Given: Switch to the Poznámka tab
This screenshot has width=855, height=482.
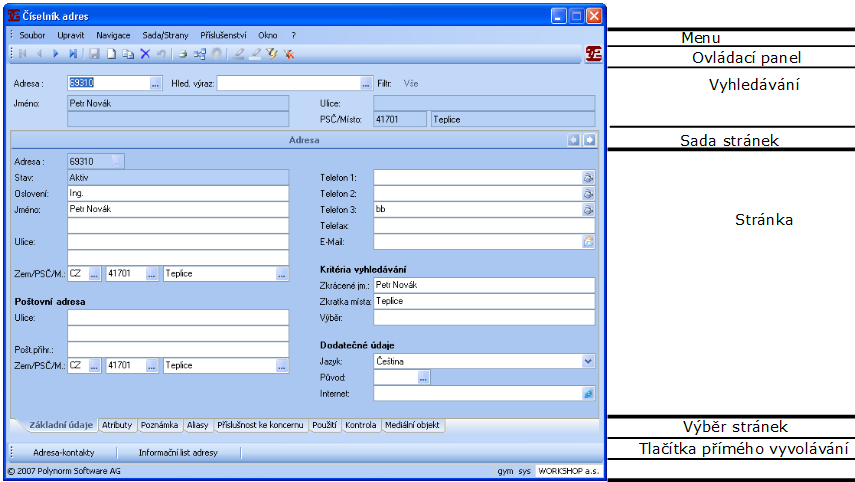Looking at the screenshot, I should pos(159,425).
